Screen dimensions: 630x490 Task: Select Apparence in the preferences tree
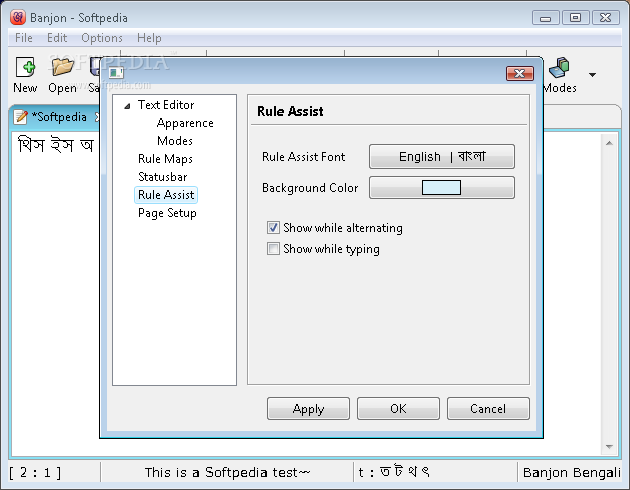tap(185, 123)
